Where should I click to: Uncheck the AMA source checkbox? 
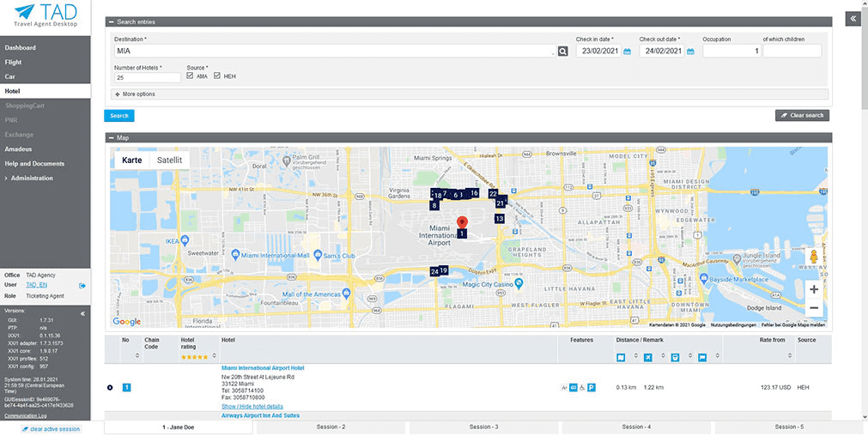pyautogui.click(x=190, y=76)
